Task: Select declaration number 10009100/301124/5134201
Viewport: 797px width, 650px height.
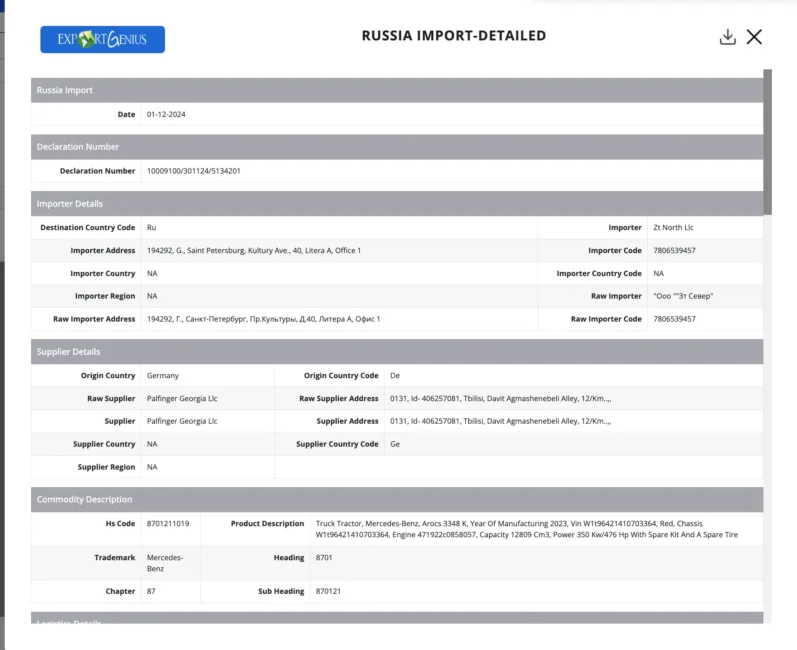Action: click(194, 171)
